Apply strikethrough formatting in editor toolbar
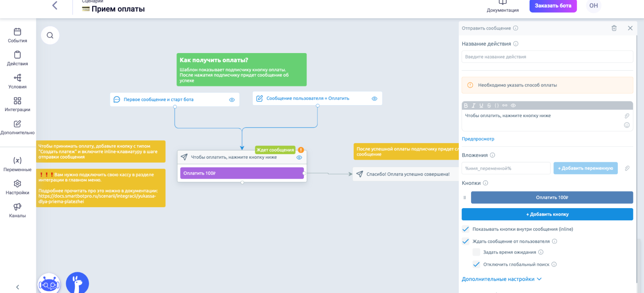The height and width of the screenshot is (293, 644). pyautogui.click(x=489, y=105)
